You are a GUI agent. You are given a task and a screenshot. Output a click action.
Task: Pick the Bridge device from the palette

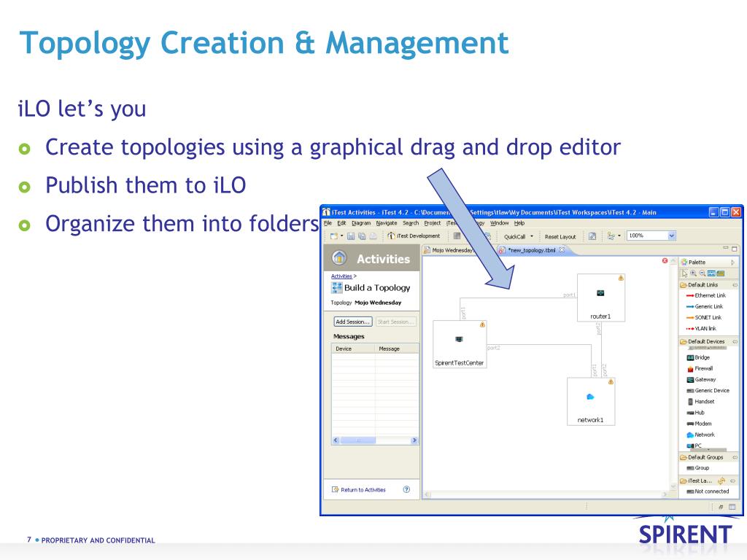point(698,357)
